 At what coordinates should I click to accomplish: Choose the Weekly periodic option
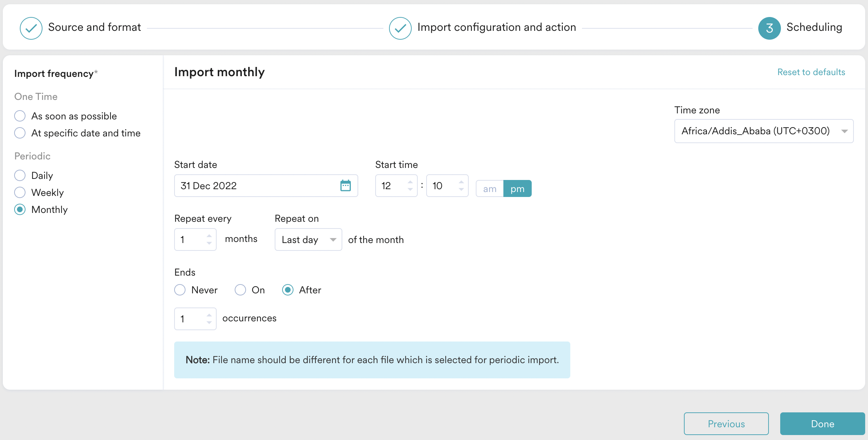pyautogui.click(x=20, y=192)
